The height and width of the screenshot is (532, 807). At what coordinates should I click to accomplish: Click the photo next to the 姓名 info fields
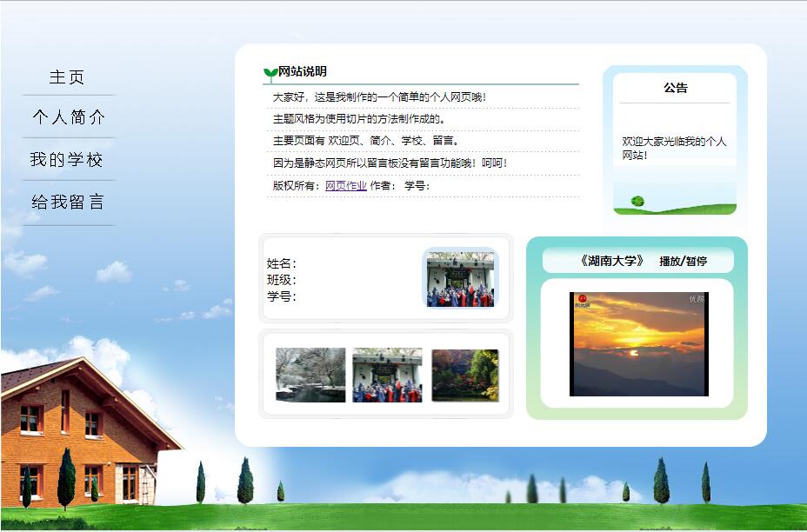pyautogui.click(x=461, y=280)
